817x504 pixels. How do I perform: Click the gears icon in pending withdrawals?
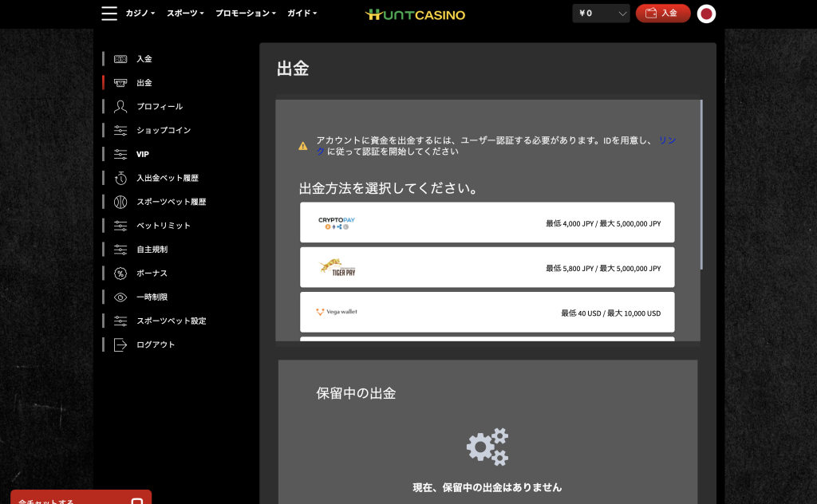pos(487,447)
